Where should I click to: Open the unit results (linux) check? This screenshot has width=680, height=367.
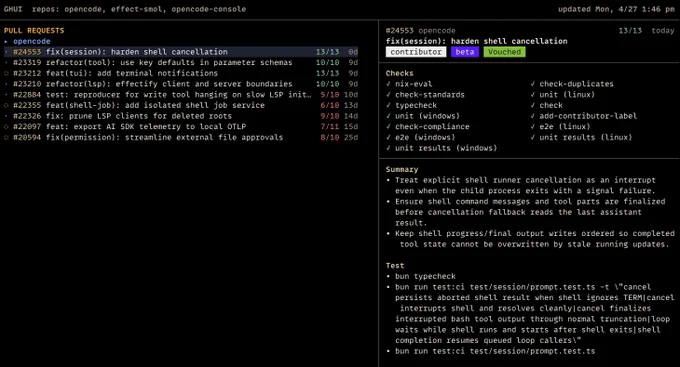pyautogui.click(x=581, y=137)
